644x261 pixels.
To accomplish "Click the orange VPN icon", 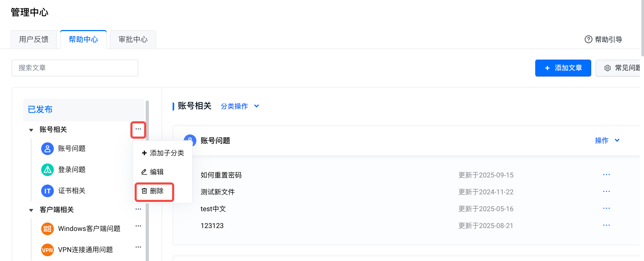I will pos(48,250).
